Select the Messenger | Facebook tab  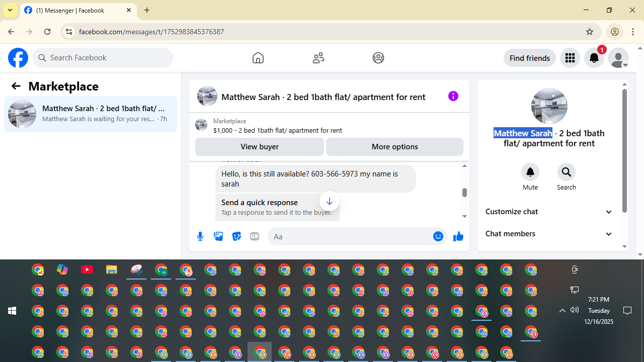tap(78, 11)
